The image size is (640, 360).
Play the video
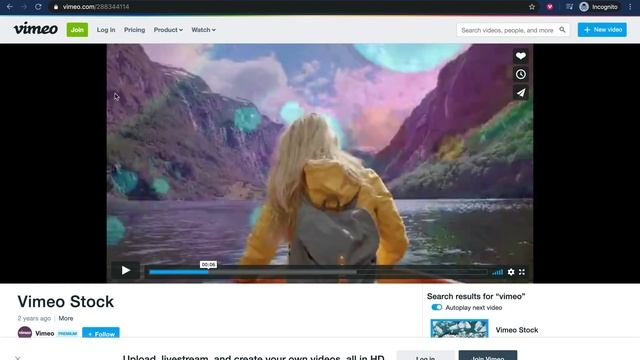pos(126,270)
